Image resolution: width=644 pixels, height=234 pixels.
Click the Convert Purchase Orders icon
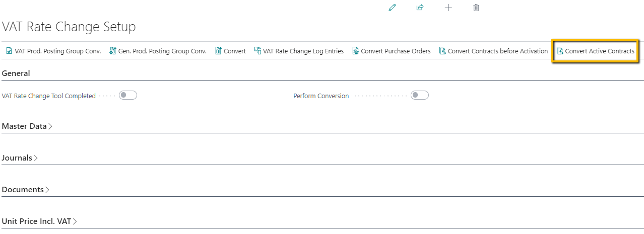[x=355, y=51]
